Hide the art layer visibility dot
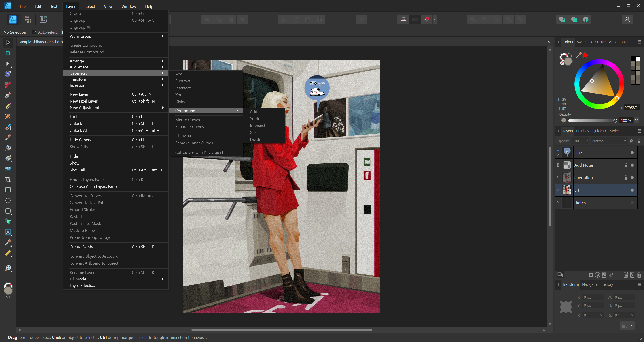 click(x=632, y=190)
